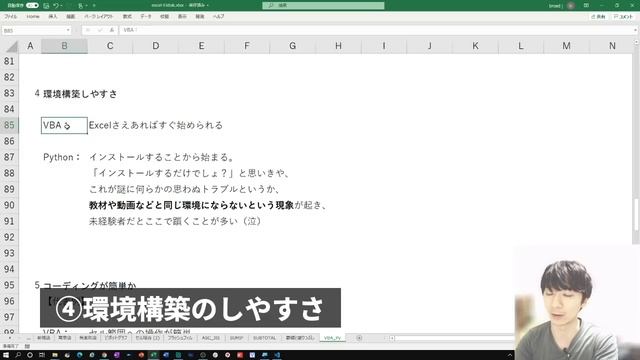Expand the formula bar chevron
Image resolution: width=640 pixels, height=360 pixels.
pos(636,30)
